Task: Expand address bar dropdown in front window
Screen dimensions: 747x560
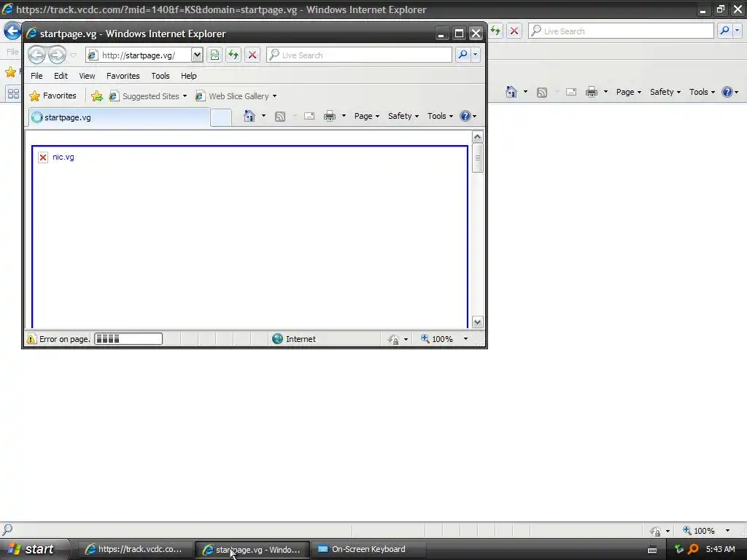Action: tap(197, 55)
